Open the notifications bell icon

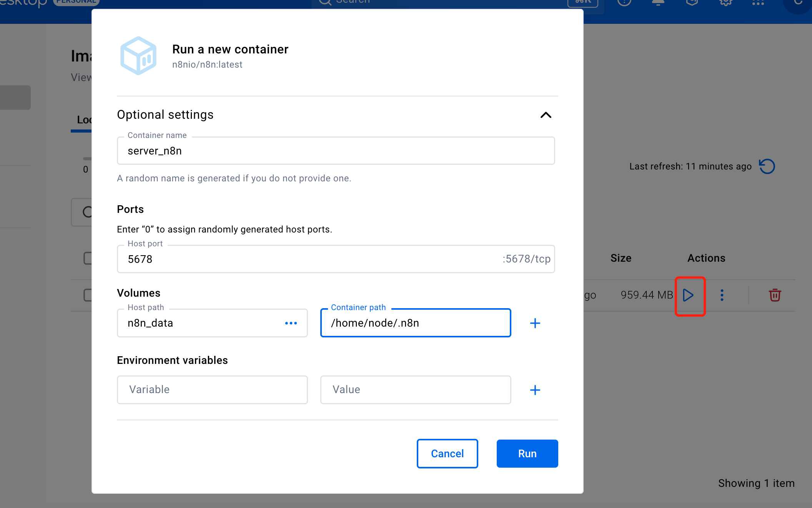(658, 2)
